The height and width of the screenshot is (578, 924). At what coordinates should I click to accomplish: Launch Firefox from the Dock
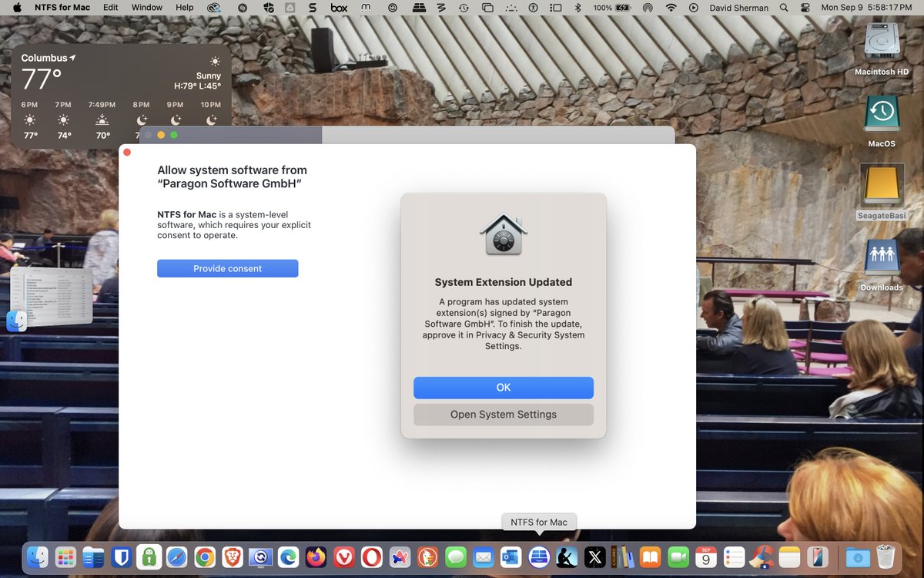click(x=316, y=556)
